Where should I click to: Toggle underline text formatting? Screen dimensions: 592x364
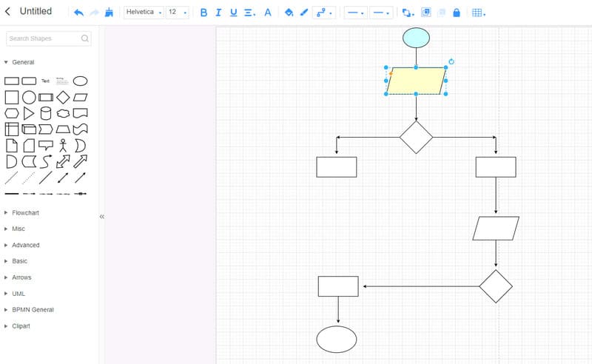click(233, 13)
